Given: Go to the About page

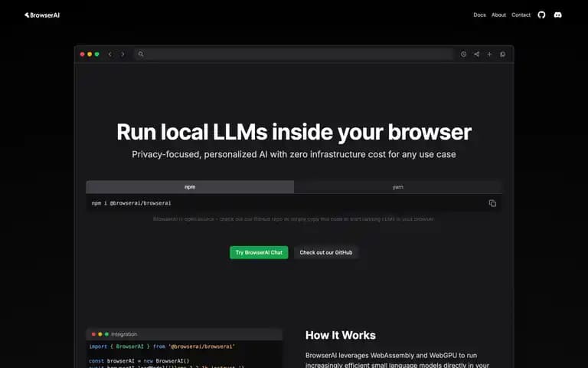Looking at the screenshot, I should [498, 15].
